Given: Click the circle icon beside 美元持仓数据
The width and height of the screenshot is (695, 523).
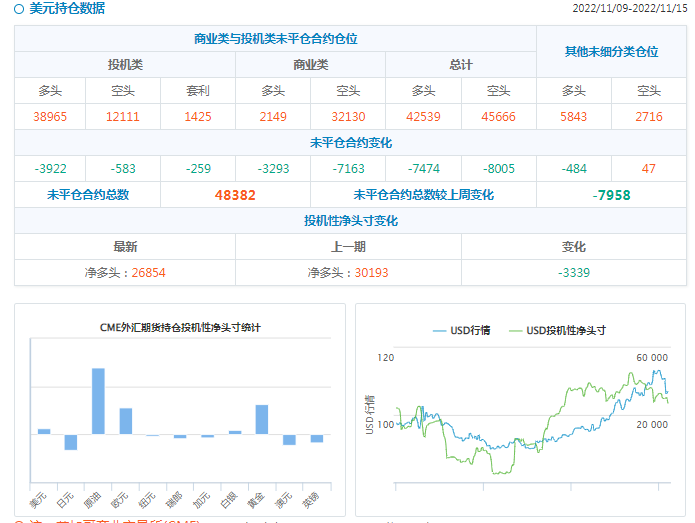Looking at the screenshot, I should [x=19, y=9].
